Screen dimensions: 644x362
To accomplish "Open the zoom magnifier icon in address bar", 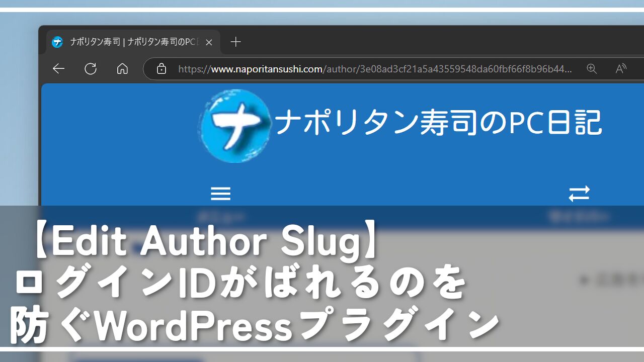I will coord(592,69).
